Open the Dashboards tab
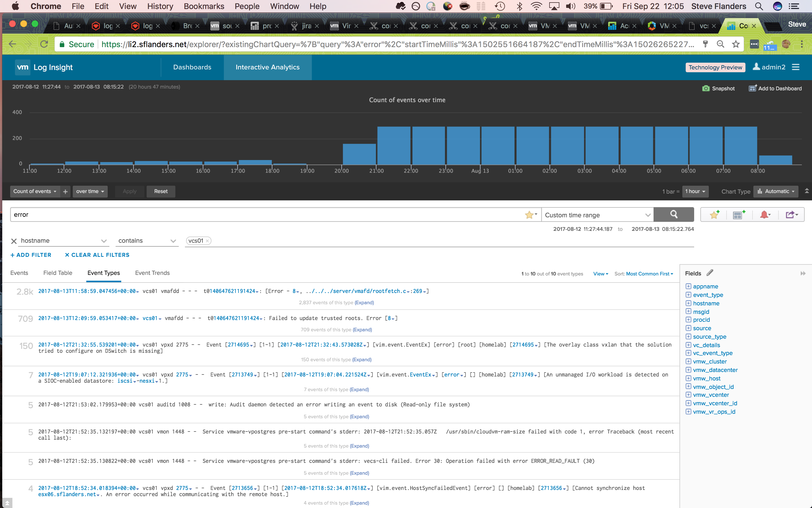Image resolution: width=812 pixels, height=508 pixels. tap(192, 67)
